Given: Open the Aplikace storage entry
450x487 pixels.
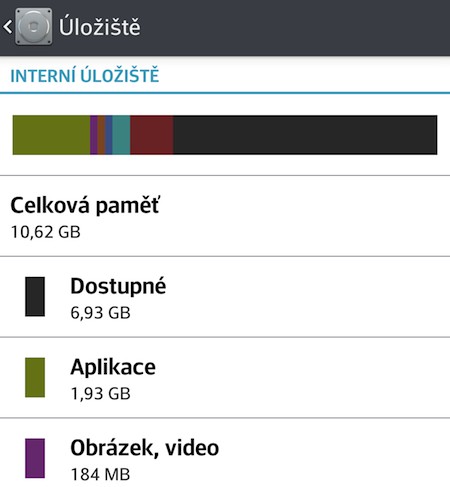Looking at the screenshot, I should (225, 378).
